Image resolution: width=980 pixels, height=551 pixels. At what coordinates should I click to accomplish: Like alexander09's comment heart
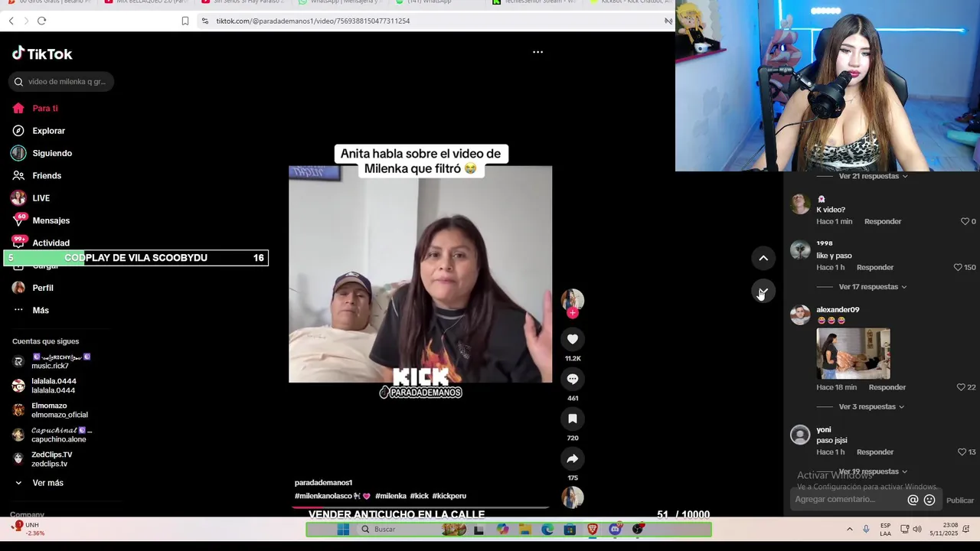pos(961,387)
